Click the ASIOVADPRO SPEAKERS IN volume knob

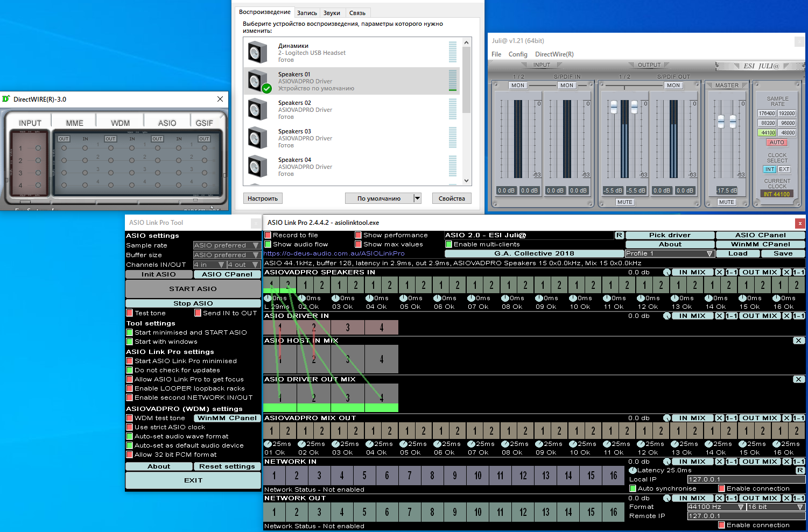coord(667,272)
